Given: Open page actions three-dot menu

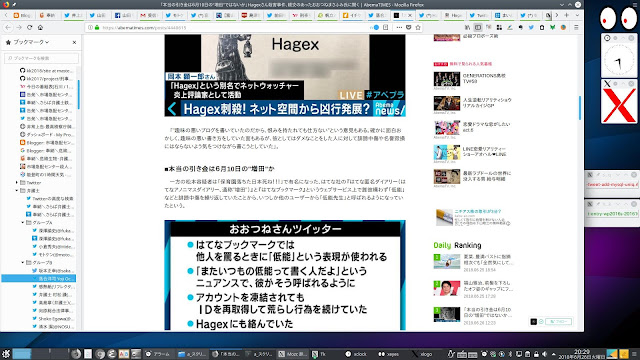Looking at the screenshot, I should point(399,27).
